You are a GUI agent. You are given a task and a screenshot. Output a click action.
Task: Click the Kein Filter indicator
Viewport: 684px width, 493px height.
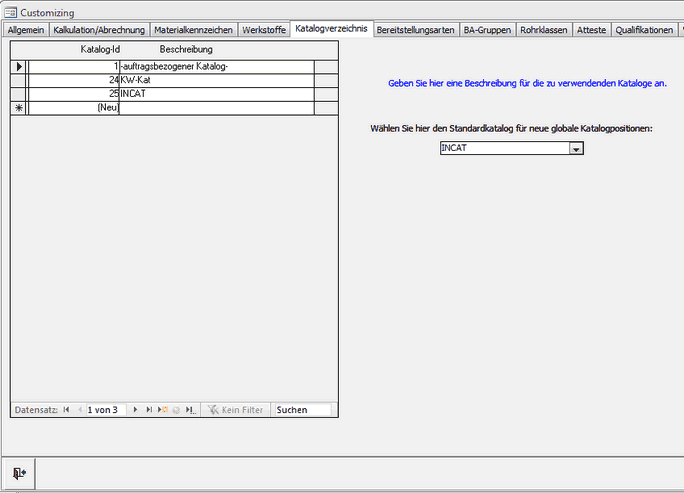coord(237,410)
